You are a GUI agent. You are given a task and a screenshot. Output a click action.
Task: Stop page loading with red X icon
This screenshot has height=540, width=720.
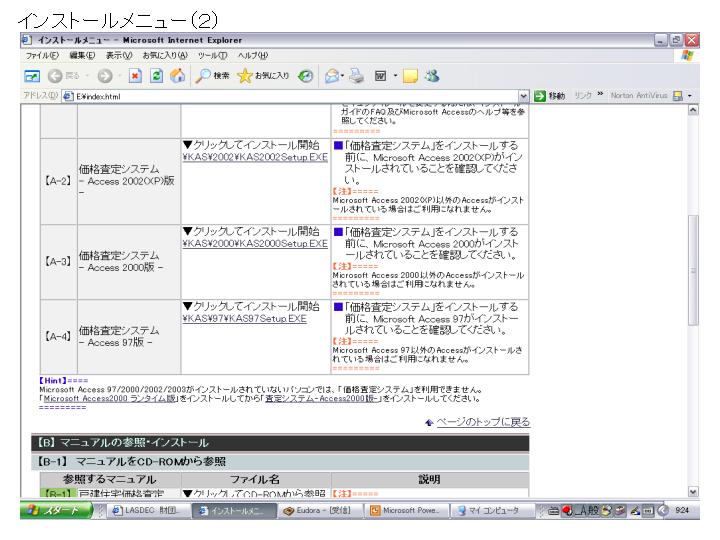tap(135, 76)
